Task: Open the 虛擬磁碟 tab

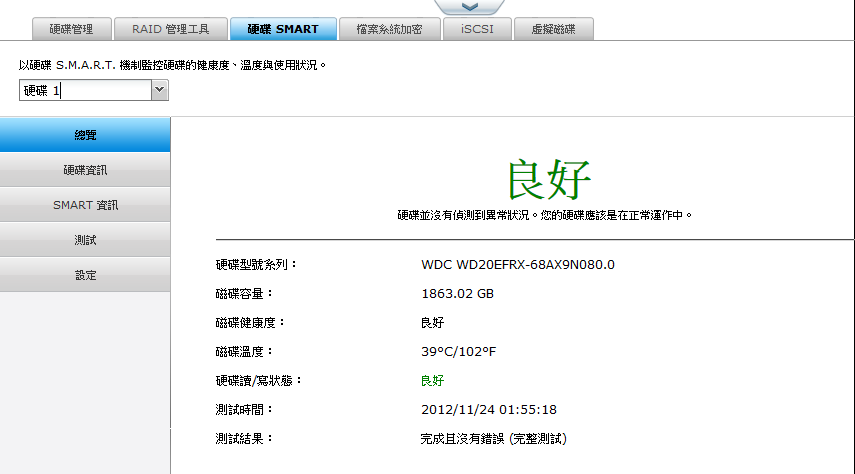Action: (x=553, y=29)
